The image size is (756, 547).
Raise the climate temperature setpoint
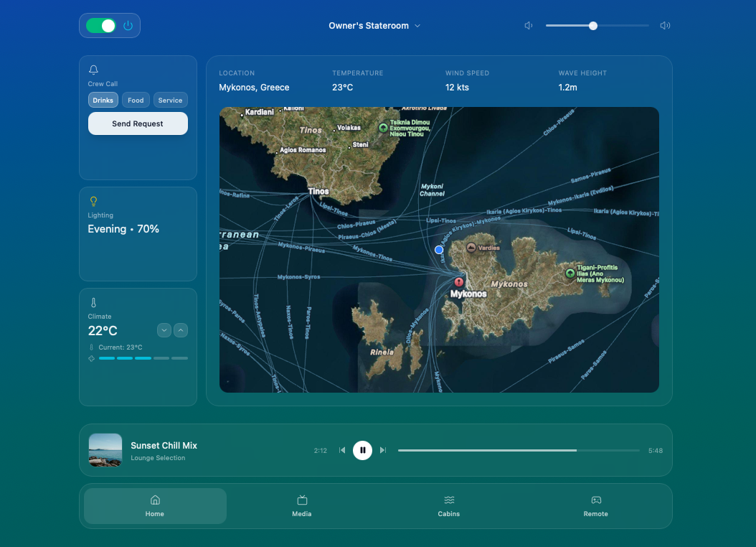[181, 330]
